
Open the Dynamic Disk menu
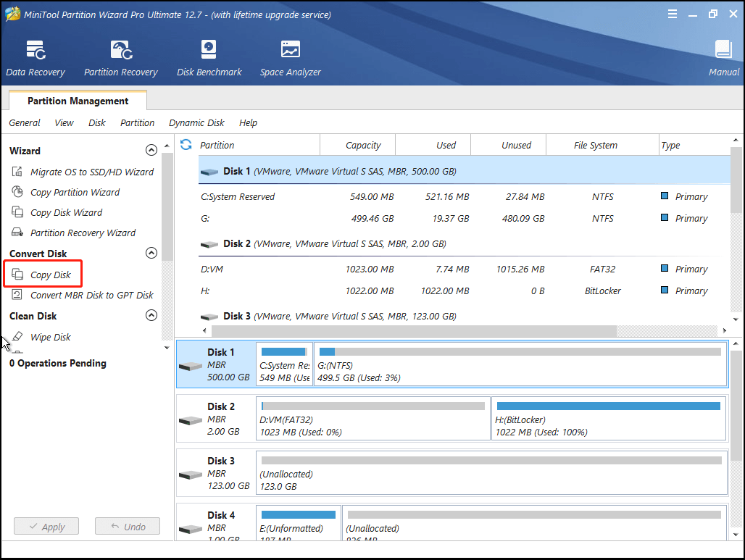pos(196,122)
